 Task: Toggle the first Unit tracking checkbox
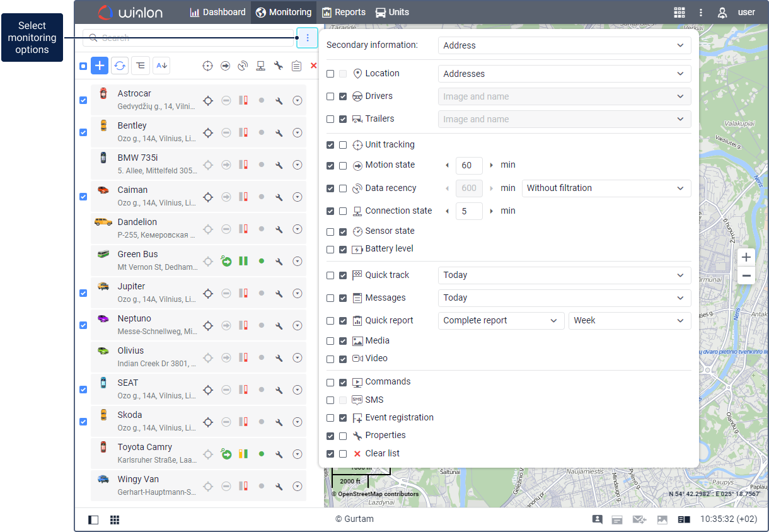[330, 145]
